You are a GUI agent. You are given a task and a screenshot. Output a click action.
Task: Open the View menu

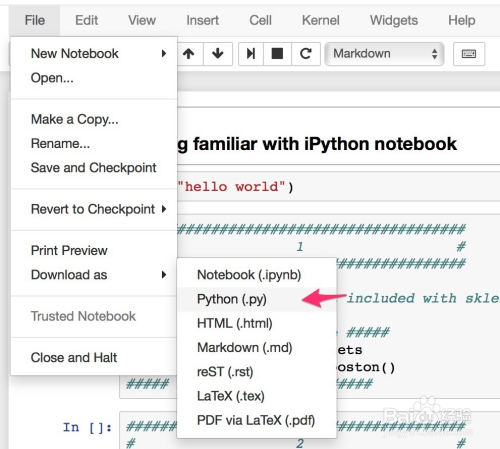(142, 20)
